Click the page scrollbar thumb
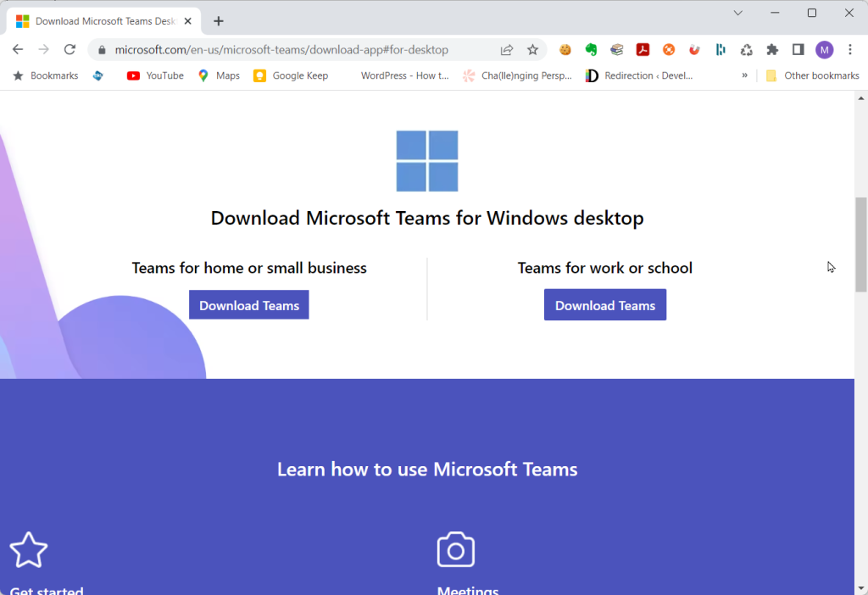This screenshot has width=868, height=595. coord(861,244)
